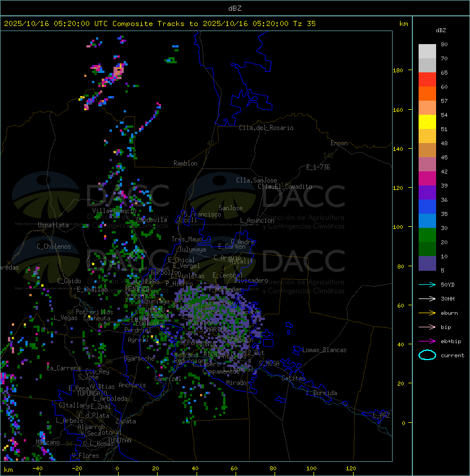Click the 120 km mark on horizontal axis
The height and width of the screenshot is (476, 470).
click(x=351, y=469)
